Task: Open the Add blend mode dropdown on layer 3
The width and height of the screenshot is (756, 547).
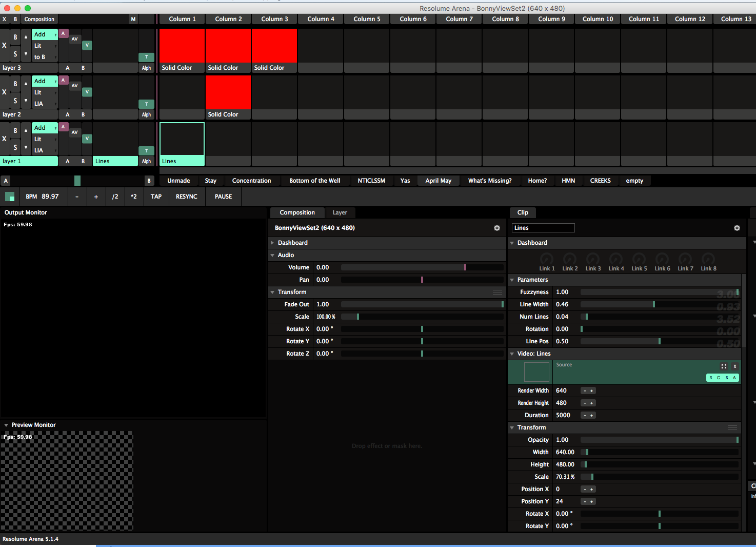Action: tap(45, 34)
